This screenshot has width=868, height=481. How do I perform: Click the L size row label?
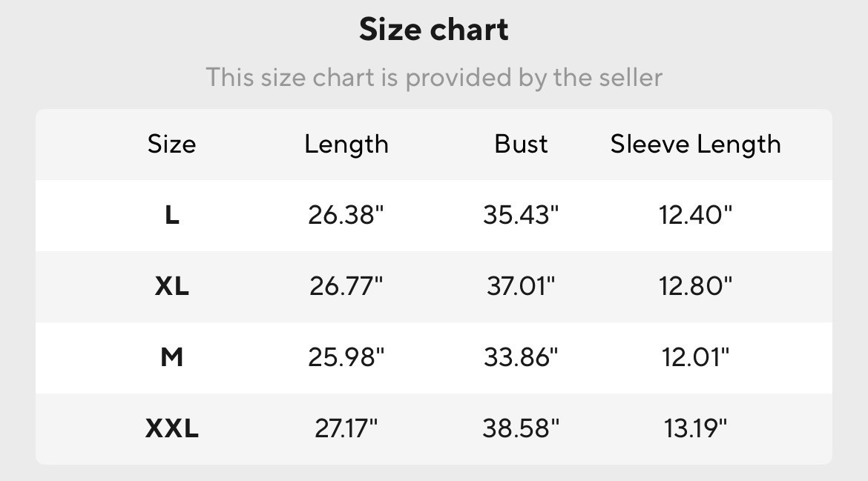point(171,215)
